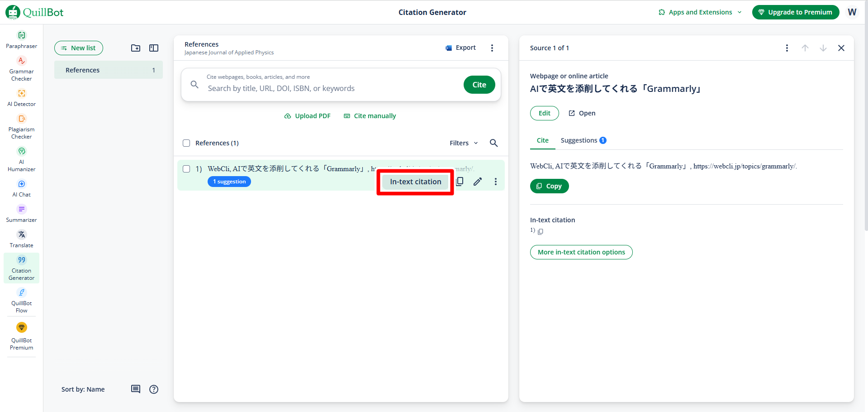The width and height of the screenshot is (868, 412).
Task: Export the references list
Action: (460, 48)
